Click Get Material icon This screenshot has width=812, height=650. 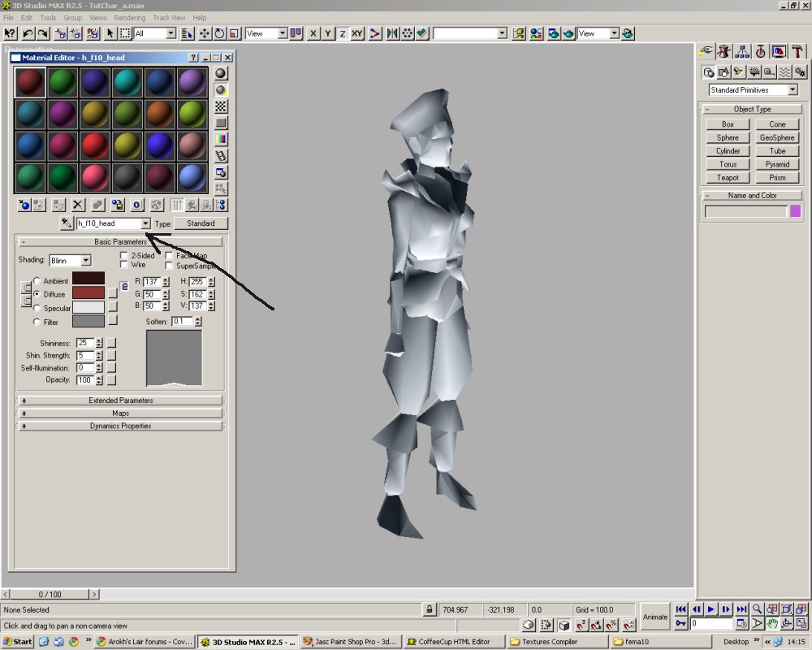click(x=24, y=206)
